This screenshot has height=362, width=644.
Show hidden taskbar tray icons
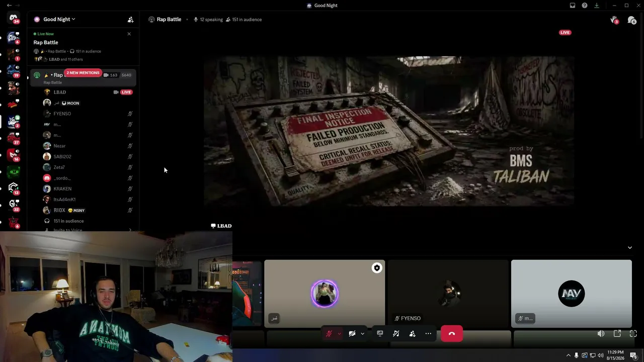pos(569,355)
